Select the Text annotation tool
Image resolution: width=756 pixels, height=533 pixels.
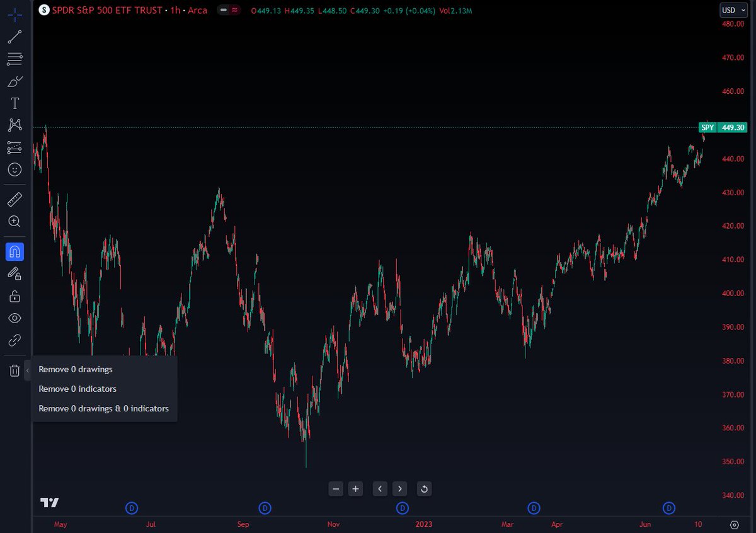pyautogui.click(x=14, y=103)
